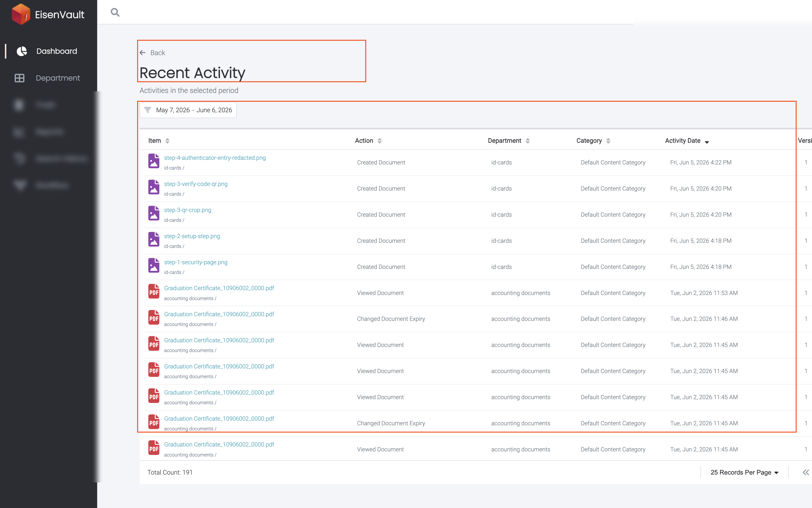The width and height of the screenshot is (812, 508).
Task: Click Department column header label
Action: (505, 141)
